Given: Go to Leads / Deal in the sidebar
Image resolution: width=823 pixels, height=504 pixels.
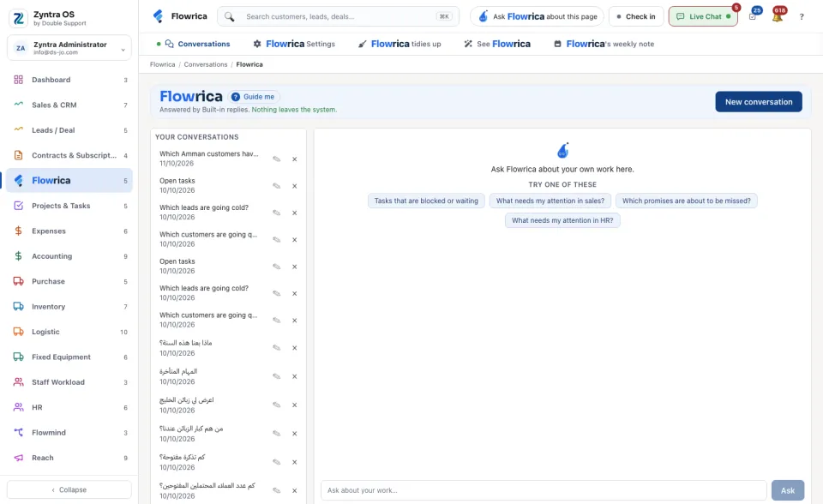Looking at the screenshot, I should click(69, 130).
